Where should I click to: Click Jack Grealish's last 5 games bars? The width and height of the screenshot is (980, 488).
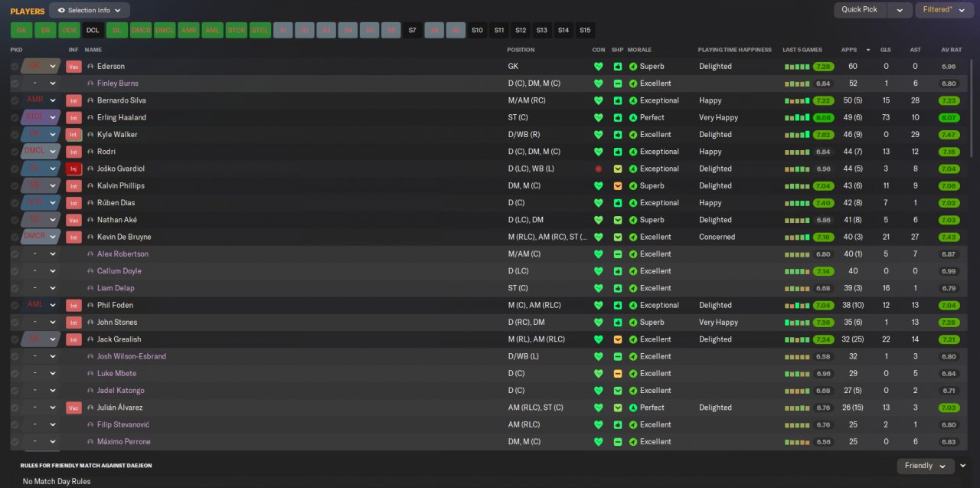(796, 339)
